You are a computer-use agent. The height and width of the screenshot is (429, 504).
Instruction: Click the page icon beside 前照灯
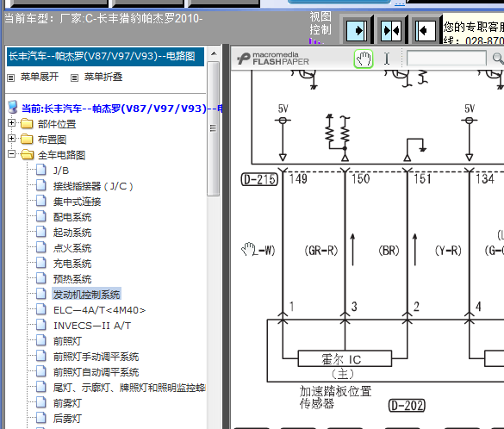(41, 339)
